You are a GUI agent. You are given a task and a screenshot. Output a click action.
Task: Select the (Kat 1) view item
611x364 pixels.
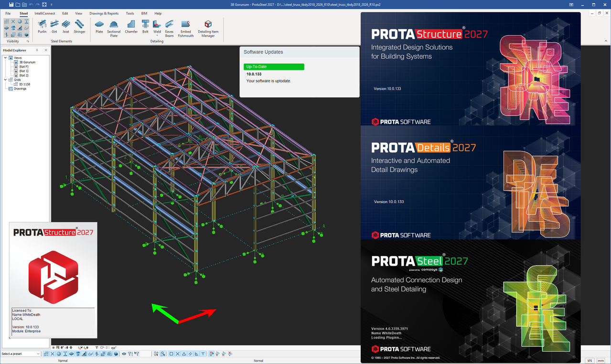pyautogui.click(x=24, y=71)
